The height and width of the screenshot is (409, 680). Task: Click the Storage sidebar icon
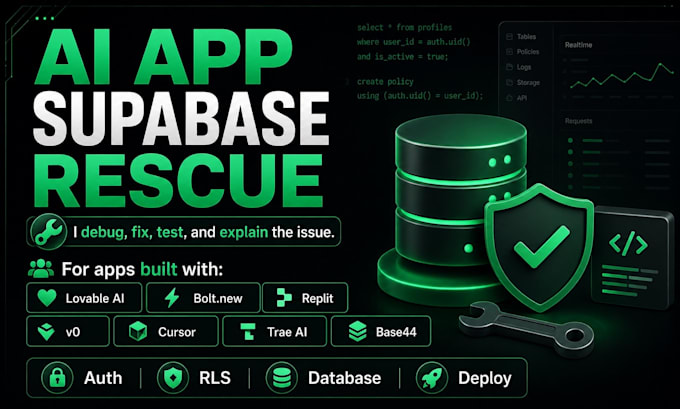coord(510,82)
